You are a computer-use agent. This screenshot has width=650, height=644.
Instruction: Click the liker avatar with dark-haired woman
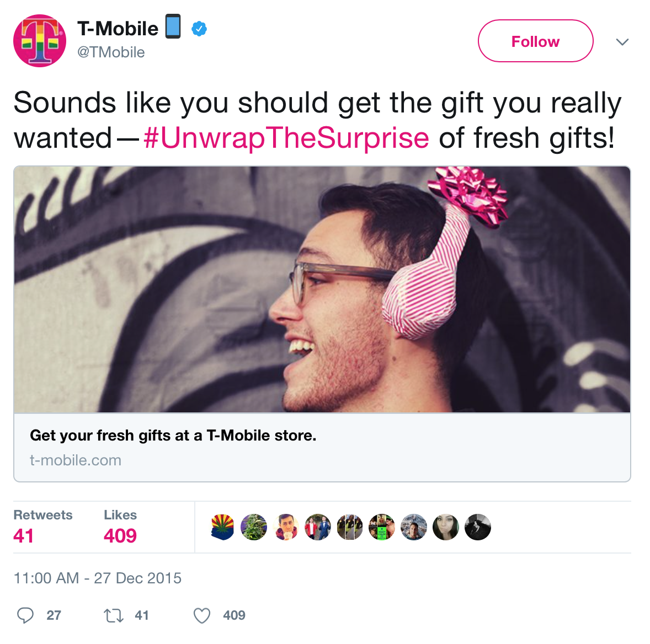[446, 527]
